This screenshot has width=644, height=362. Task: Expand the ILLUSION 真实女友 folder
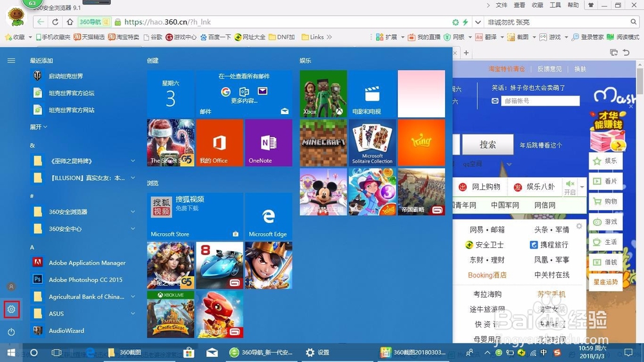83,178
